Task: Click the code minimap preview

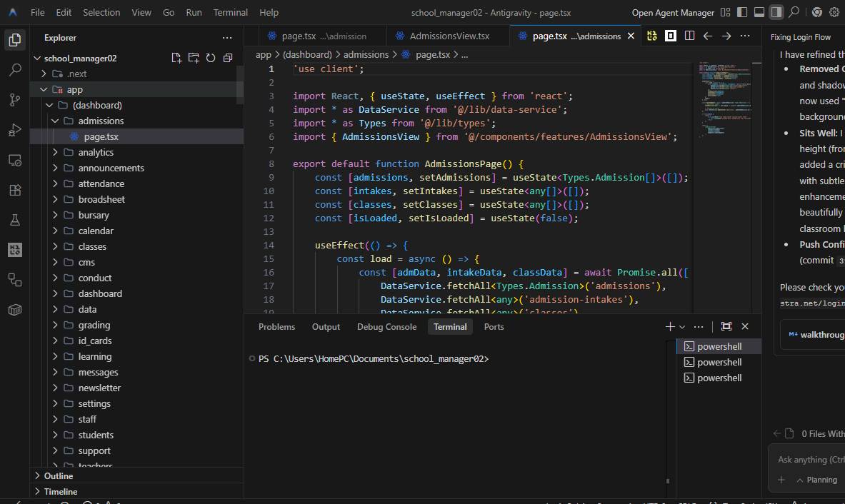Action: [x=726, y=100]
